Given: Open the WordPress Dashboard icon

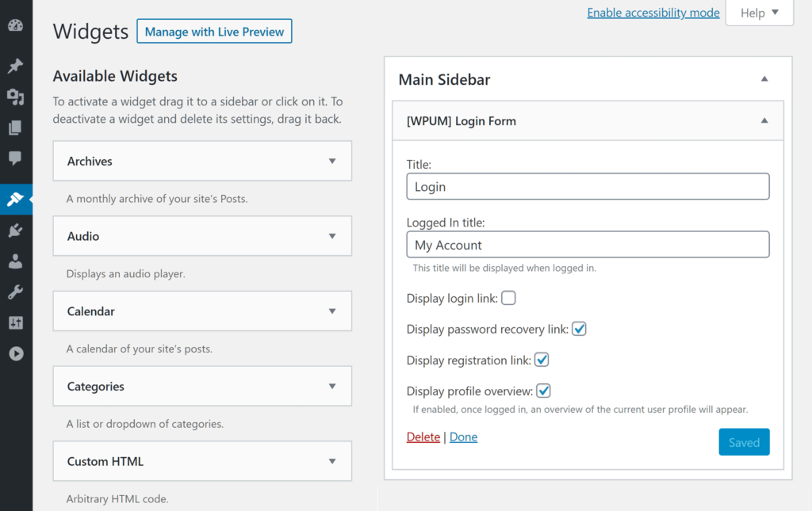Looking at the screenshot, I should coord(16,25).
